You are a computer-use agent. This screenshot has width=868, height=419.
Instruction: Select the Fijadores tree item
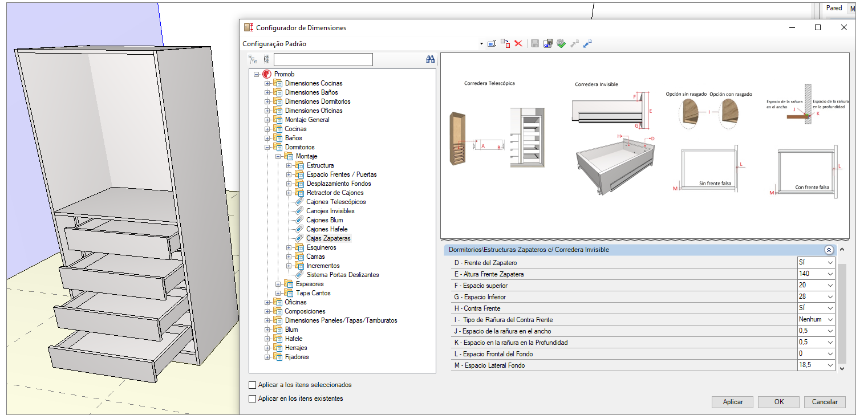tap(297, 357)
